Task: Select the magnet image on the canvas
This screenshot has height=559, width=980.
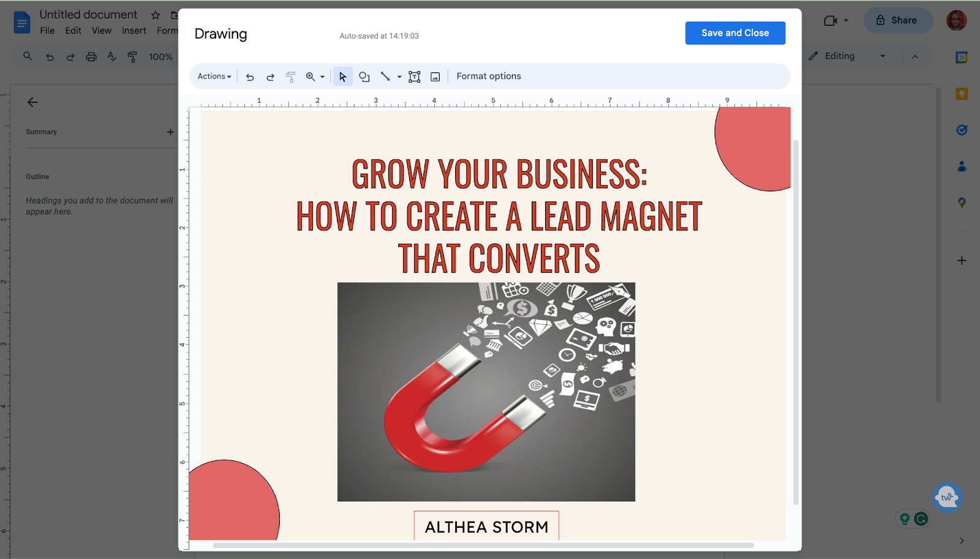Action: (x=486, y=392)
